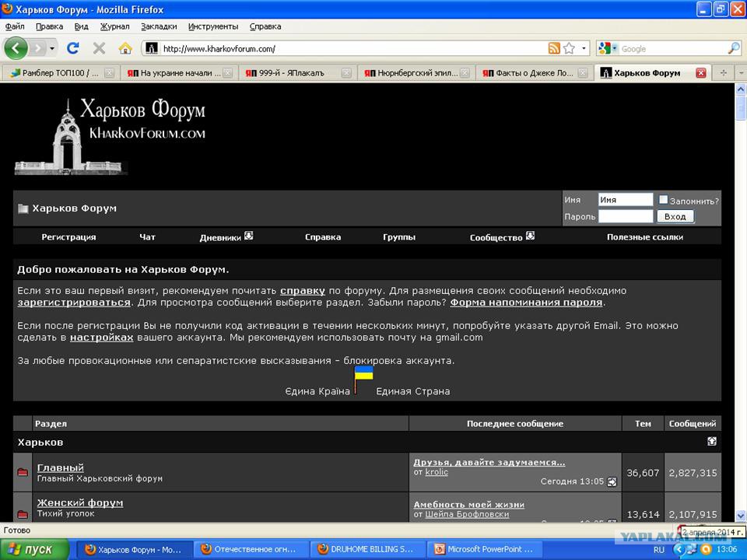The image size is (747, 560).
Task: Subscribe via the orange RSS feed icon
Action: click(x=554, y=48)
